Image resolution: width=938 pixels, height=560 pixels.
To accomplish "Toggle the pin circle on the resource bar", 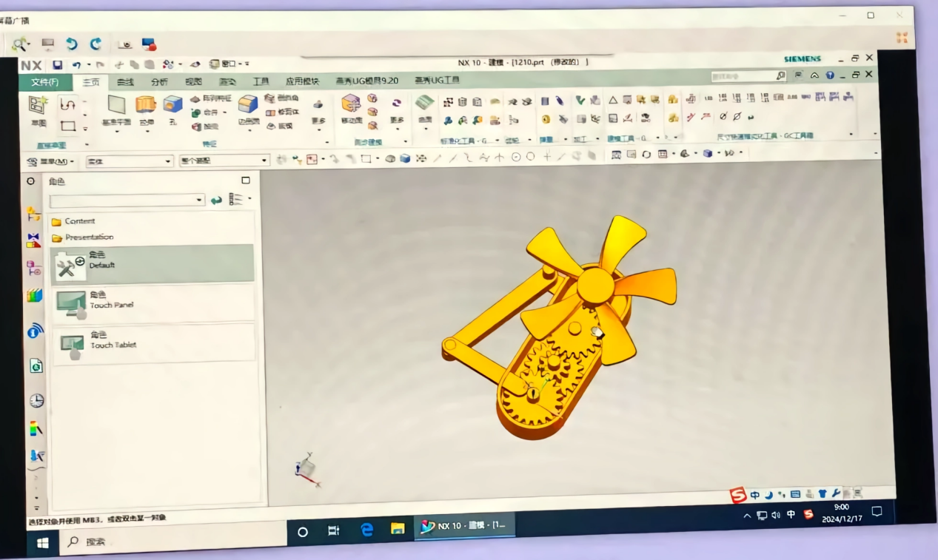I will point(30,181).
